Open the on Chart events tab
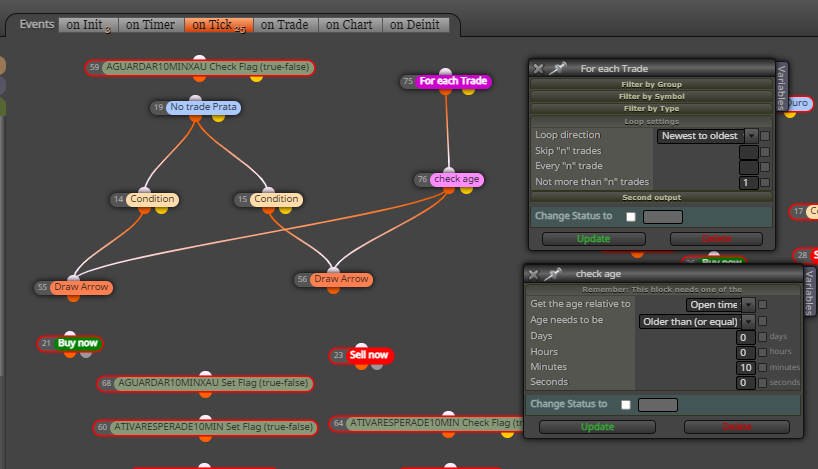Image resolution: width=818 pixels, height=469 pixels. pyautogui.click(x=350, y=25)
